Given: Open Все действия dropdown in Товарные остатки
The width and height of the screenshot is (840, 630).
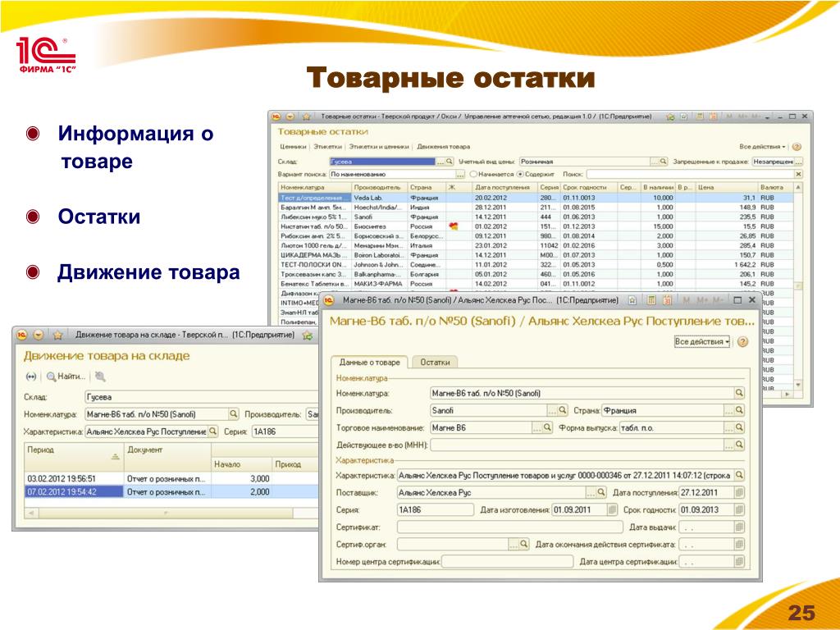Looking at the screenshot, I should pos(762,146).
